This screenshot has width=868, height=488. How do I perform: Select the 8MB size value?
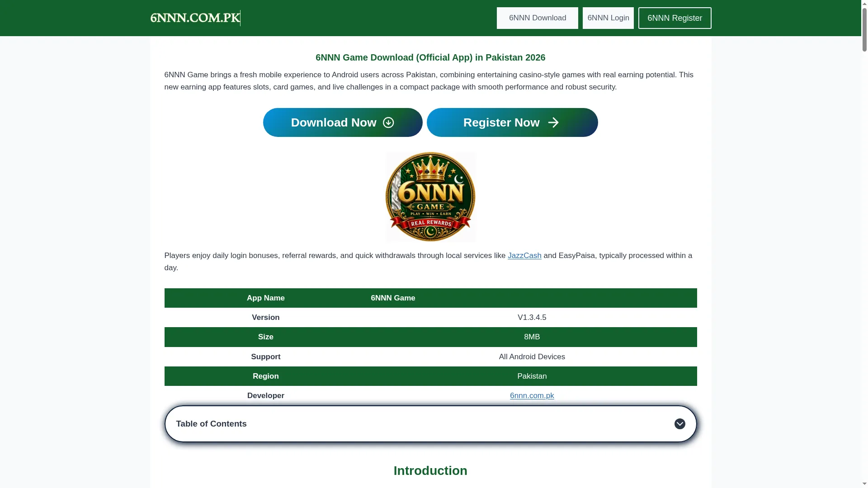tap(532, 337)
